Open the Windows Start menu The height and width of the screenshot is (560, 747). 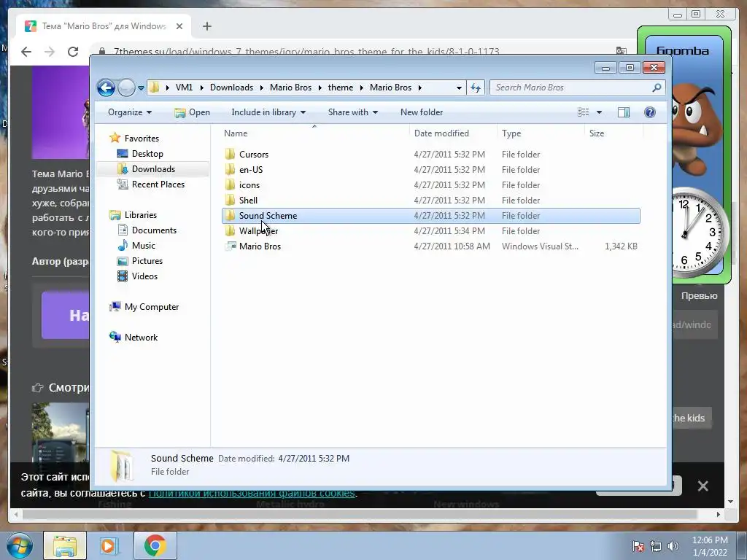(19, 545)
